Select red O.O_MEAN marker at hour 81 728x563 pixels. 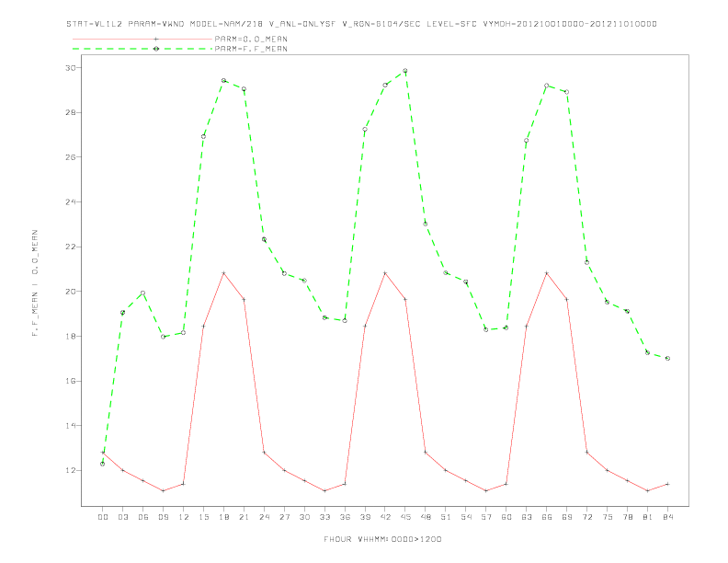(x=647, y=490)
